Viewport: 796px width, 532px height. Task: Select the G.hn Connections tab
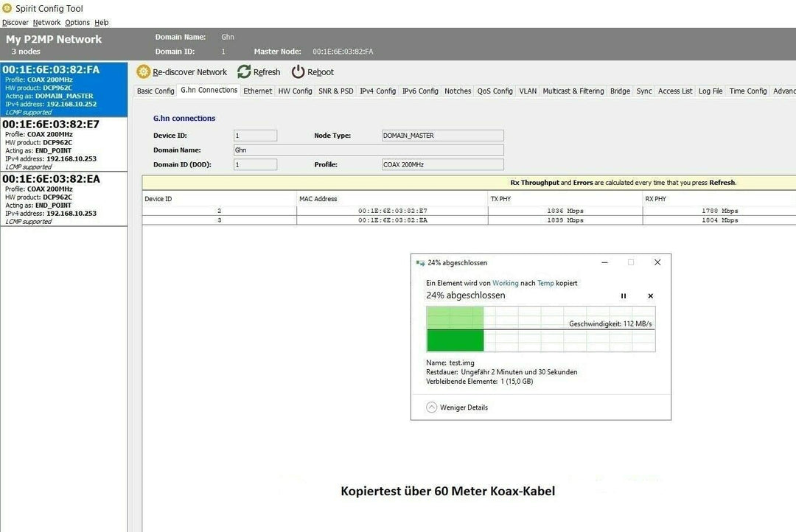click(209, 90)
